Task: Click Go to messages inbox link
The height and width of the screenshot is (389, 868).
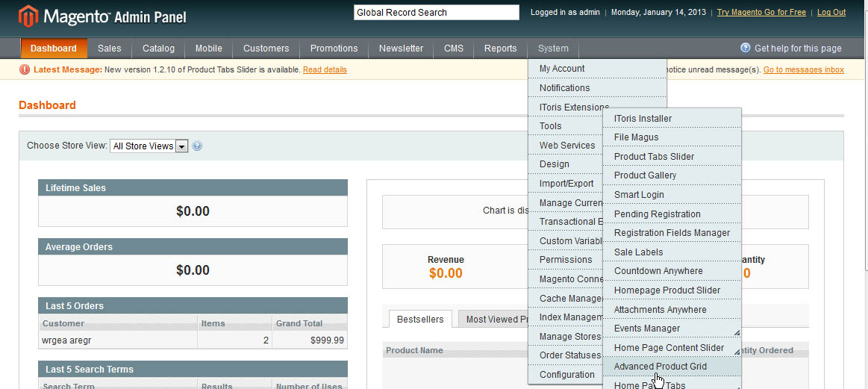Action: click(803, 70)
